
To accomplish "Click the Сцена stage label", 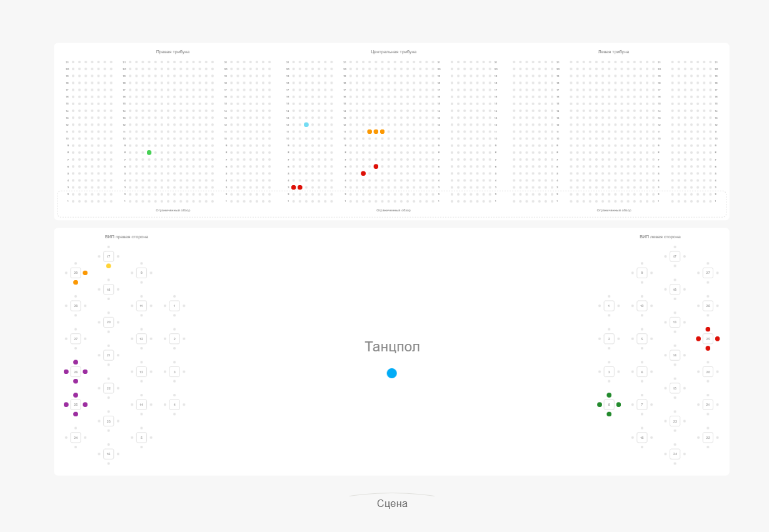I will coord(392,504).
